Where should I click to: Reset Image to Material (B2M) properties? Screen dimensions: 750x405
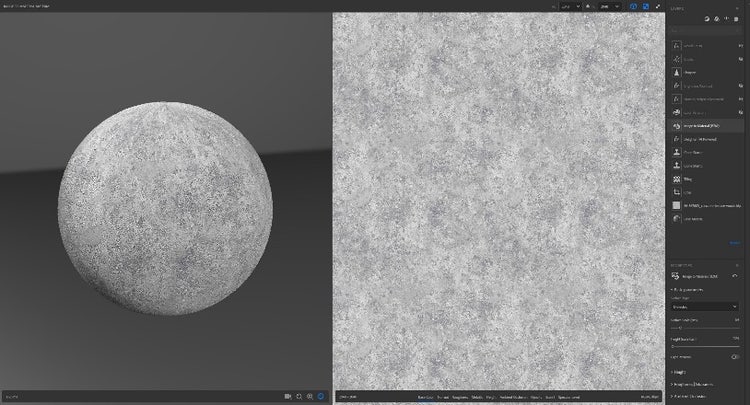tap(735, 276)
